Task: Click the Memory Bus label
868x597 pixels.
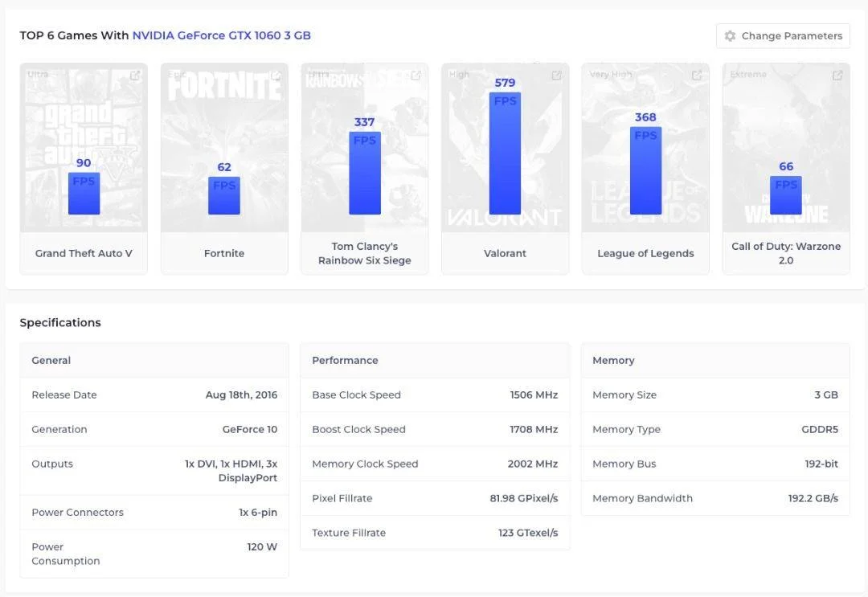Action: pyautogui.click(x=624, y=464)
